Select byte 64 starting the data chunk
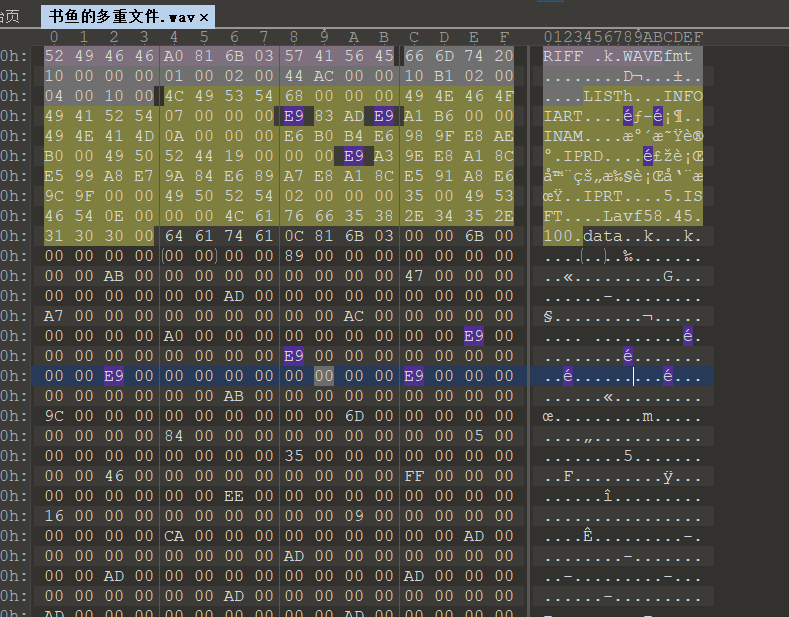 pyautogui.click(x=174, y=236)
